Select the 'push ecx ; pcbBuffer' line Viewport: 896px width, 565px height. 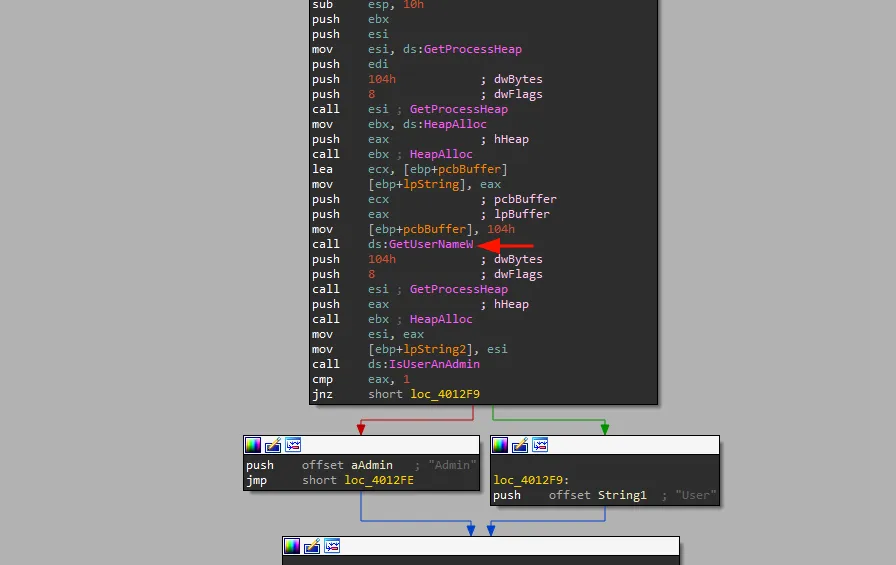click(434, 199)
